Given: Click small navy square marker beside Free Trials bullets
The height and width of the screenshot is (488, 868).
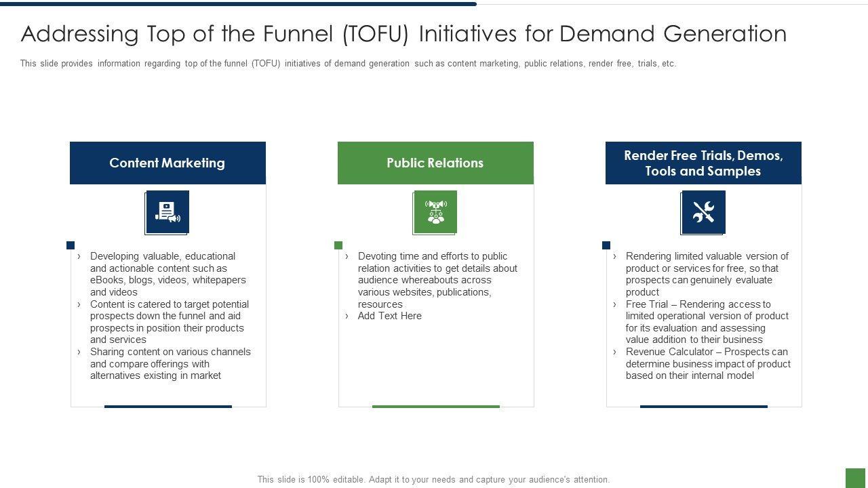Looking at the screenshot, I should click(x=606, y=245).
